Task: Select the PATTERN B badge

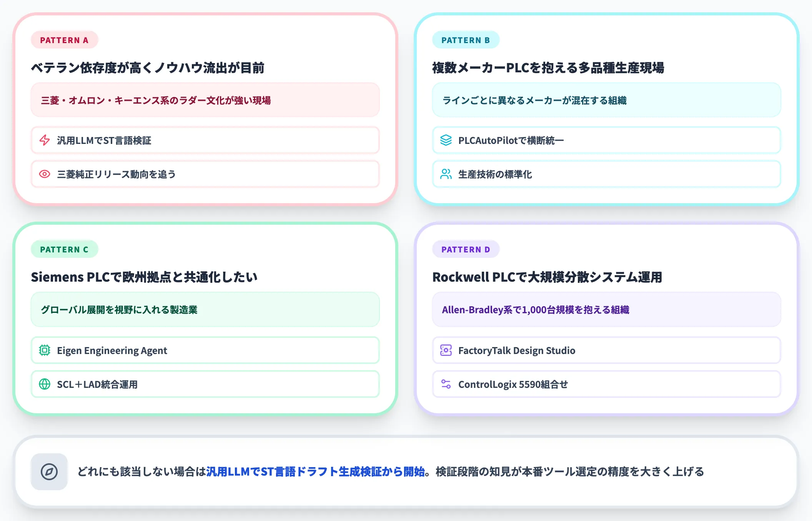Action: [x=466, y=40]
